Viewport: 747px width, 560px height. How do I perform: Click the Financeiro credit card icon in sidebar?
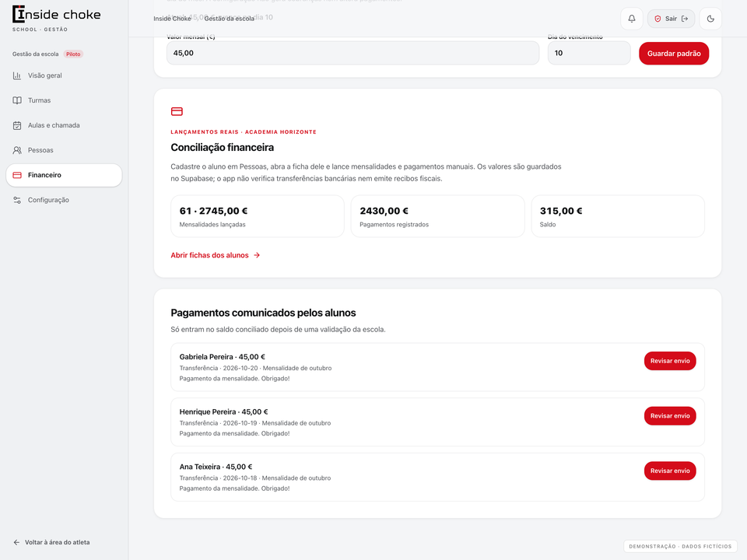17,175
